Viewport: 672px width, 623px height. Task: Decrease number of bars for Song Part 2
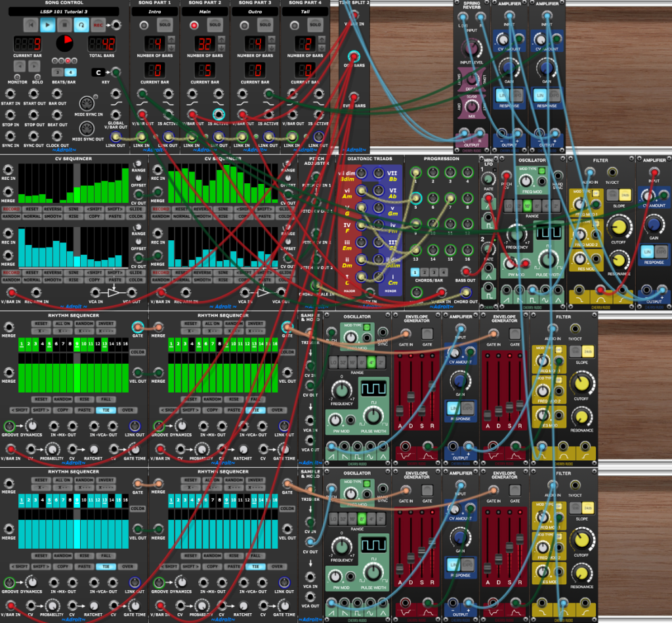tap(222, 47)
